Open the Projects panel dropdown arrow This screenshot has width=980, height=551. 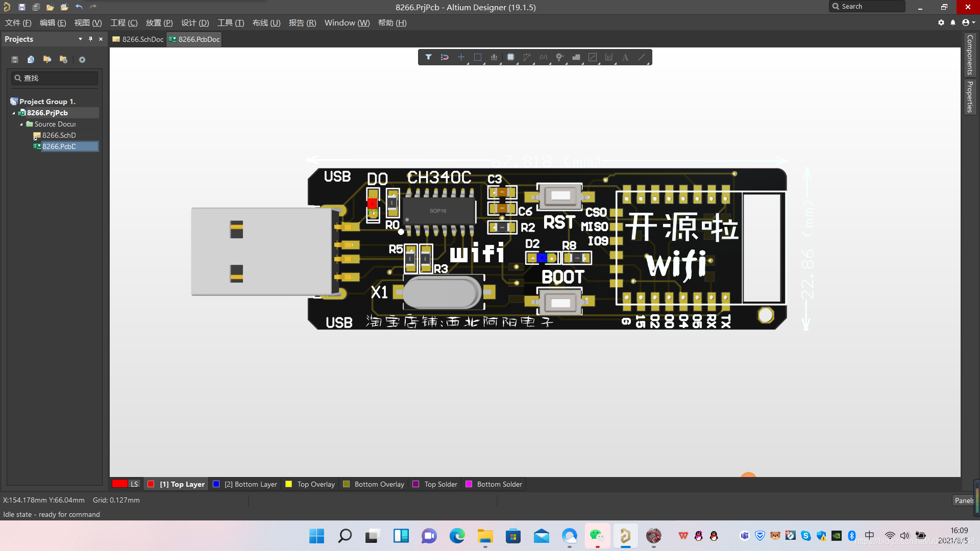[x=80, y=39]
